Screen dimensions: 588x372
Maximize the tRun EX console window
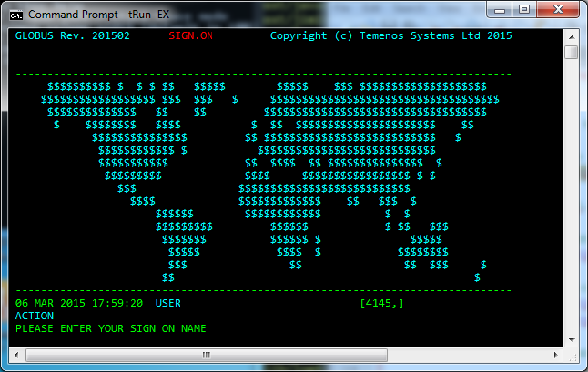pyautogui.click(x=523, y=10)
